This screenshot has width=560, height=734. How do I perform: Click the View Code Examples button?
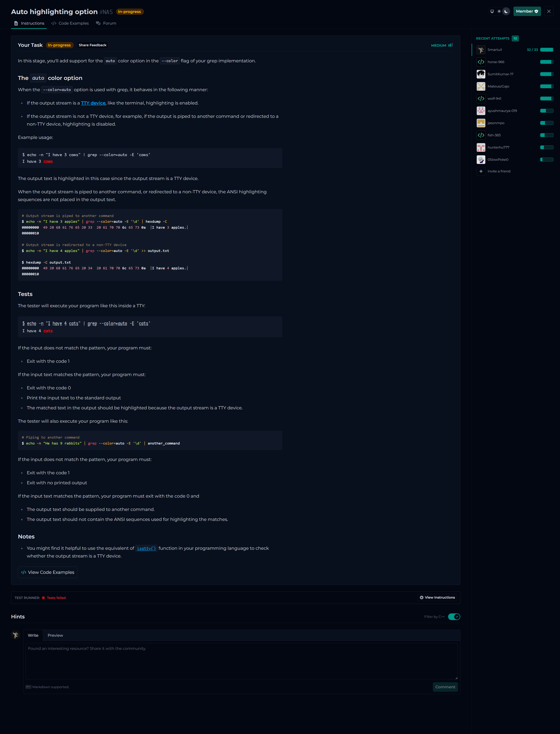click(48, 572)
